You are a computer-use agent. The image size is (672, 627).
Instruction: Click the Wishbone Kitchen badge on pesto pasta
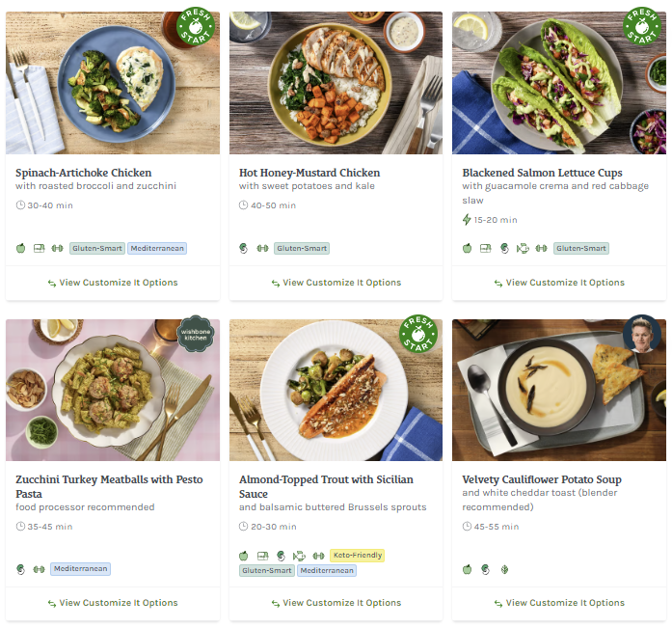tap(196, 335)
